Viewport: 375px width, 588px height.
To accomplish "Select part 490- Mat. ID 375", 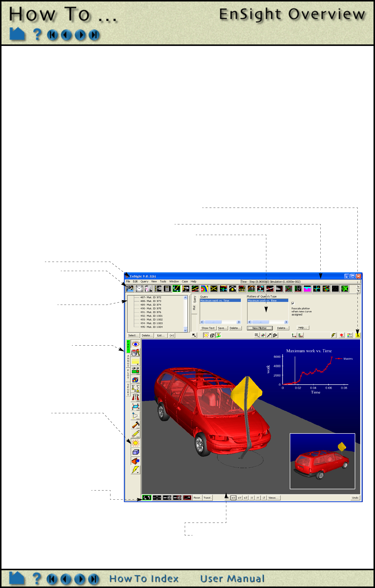I will (x=151, y=308).
